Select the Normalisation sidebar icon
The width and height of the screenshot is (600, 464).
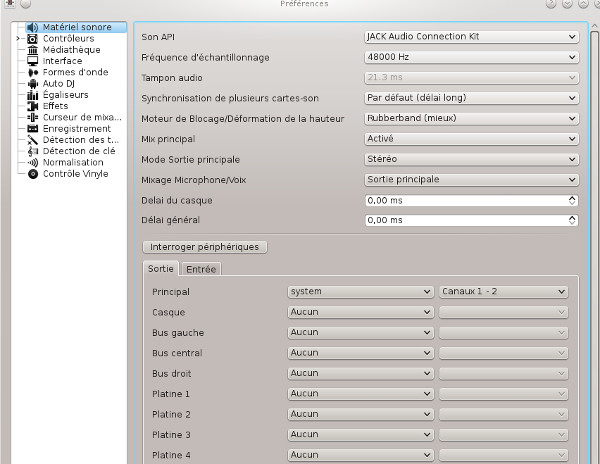33,162
